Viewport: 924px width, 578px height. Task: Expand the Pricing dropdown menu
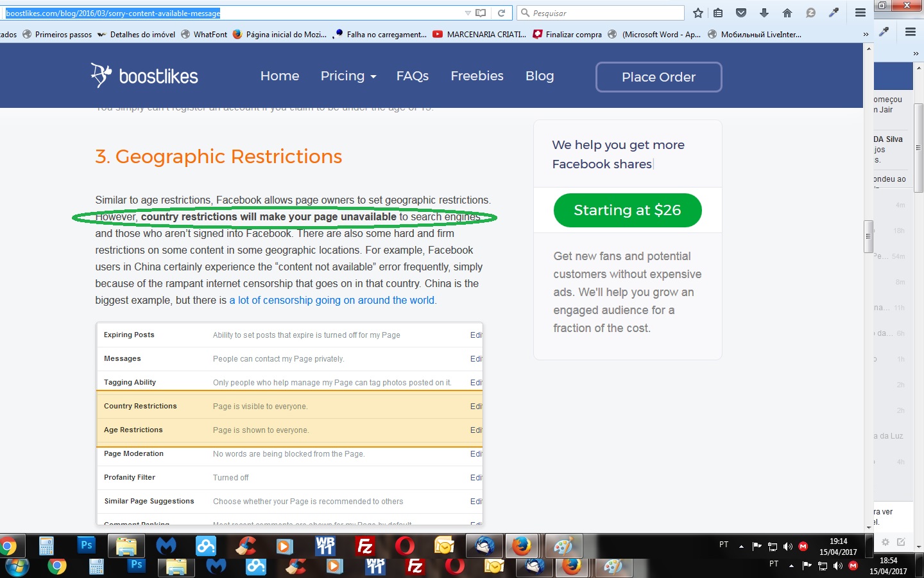coord(348,76)
